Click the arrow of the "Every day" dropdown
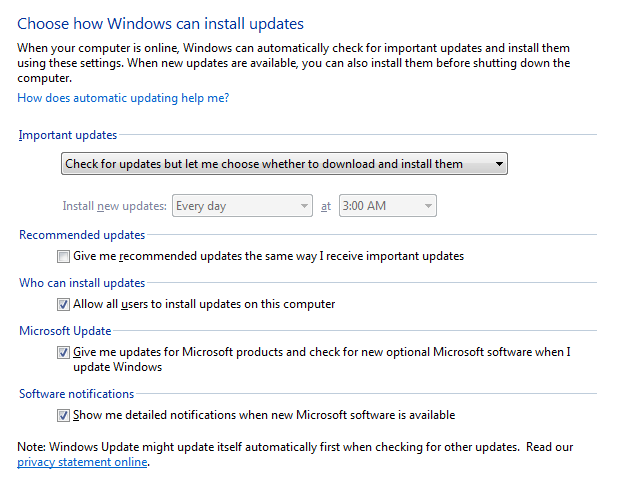627x493 pixels. 304,206
